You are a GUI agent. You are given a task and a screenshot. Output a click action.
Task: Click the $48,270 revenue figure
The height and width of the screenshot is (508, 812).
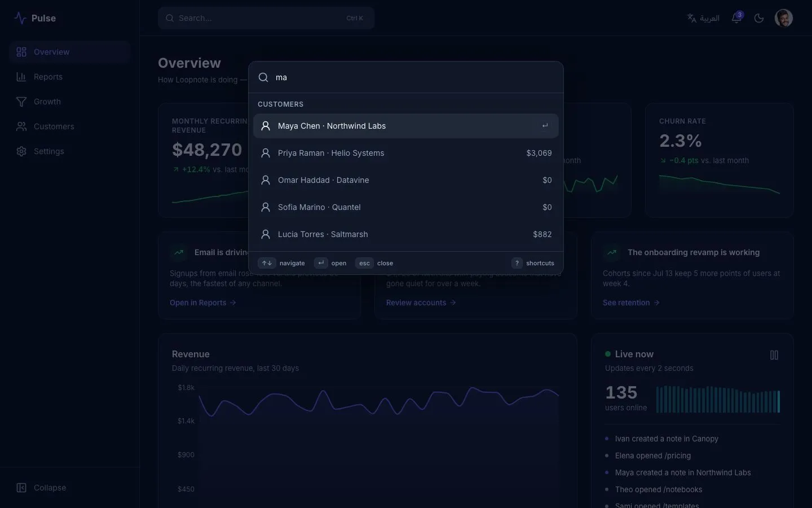[x=207, y=150]
